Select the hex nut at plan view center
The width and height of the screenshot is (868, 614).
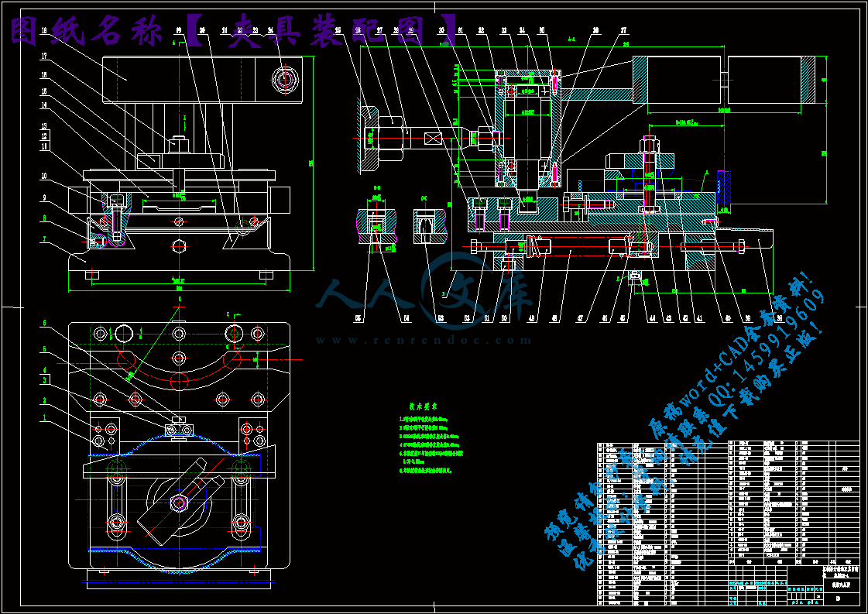178,503
